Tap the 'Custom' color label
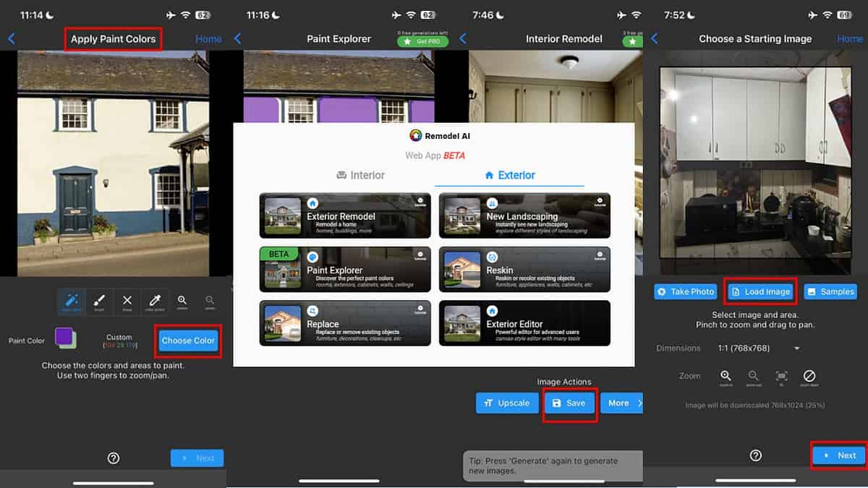Viewport: 868px width, 488px height. pos(119,337)
